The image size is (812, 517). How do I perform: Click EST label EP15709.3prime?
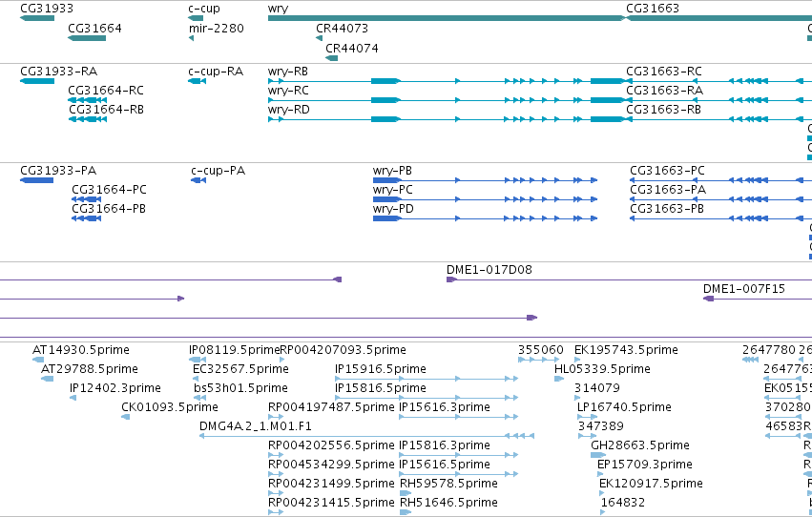point(645,465)
